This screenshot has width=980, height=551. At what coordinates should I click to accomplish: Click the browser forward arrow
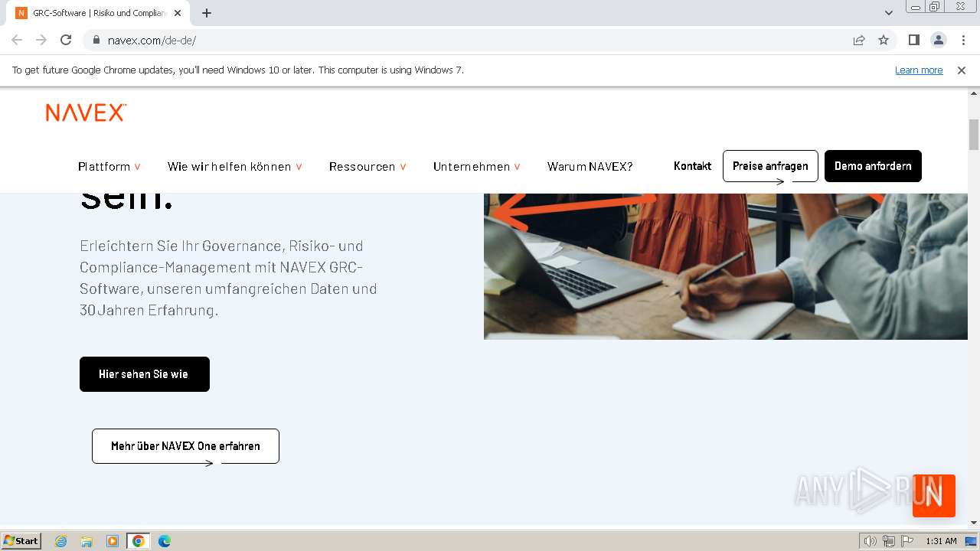coord(41,40)
